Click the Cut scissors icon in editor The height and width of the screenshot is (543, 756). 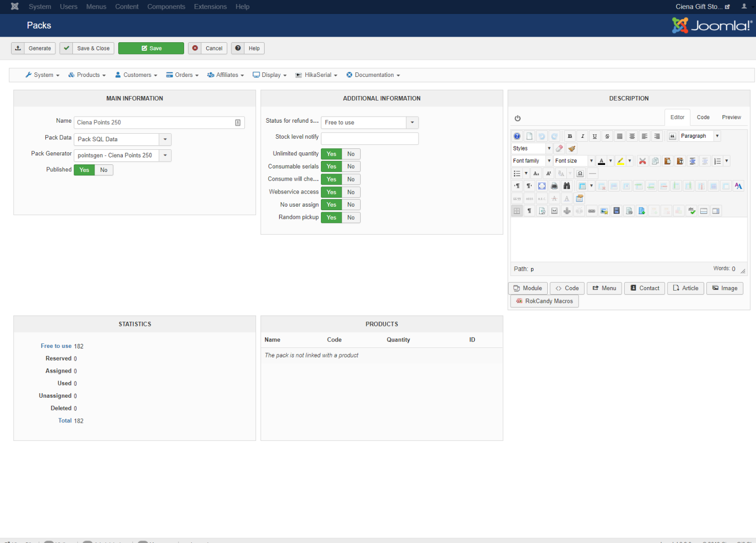coord(642,161)
